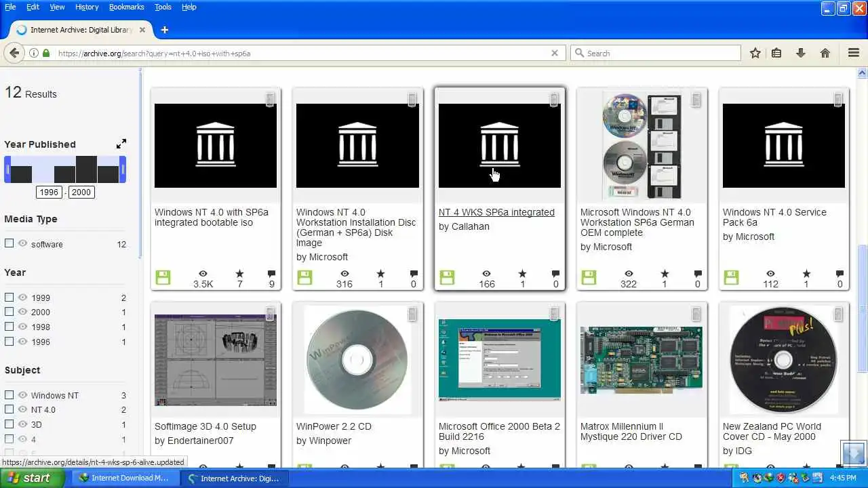Click the search magnifier icon in search box
868x488 pixels.
[579, 53]
